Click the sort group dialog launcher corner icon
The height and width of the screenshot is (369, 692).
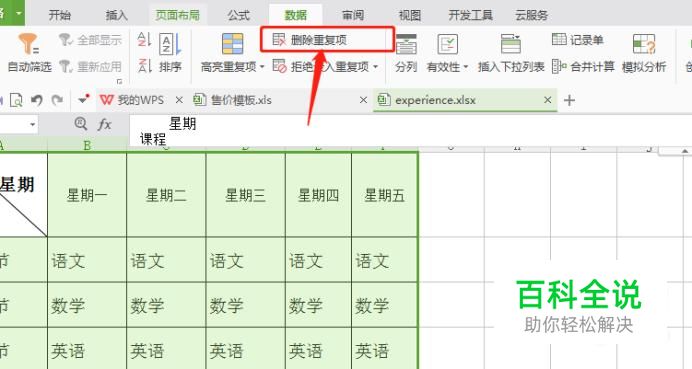[x=119, y=81]
